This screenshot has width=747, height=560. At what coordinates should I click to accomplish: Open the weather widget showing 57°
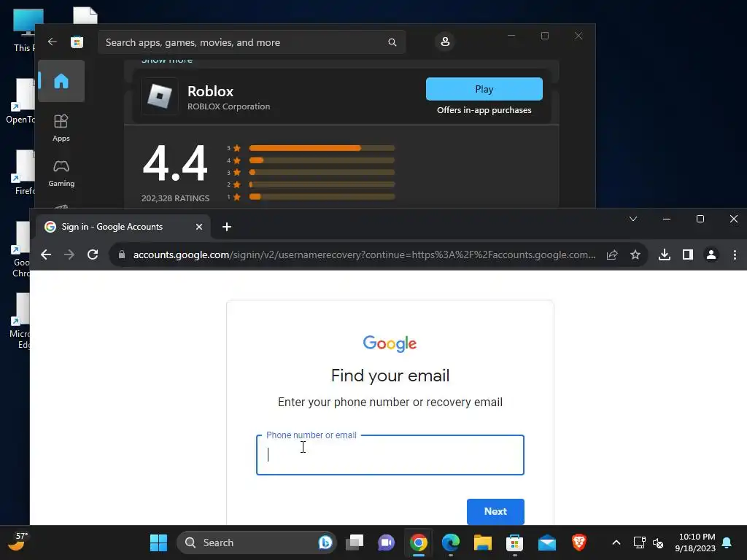point(18,542)
